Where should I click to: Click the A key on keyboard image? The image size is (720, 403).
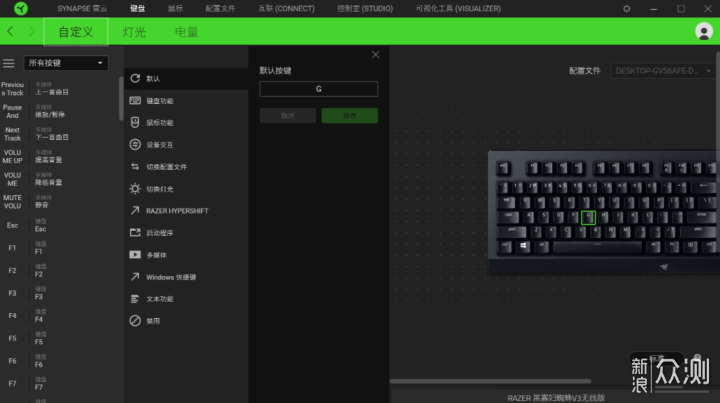click(529, 217)
